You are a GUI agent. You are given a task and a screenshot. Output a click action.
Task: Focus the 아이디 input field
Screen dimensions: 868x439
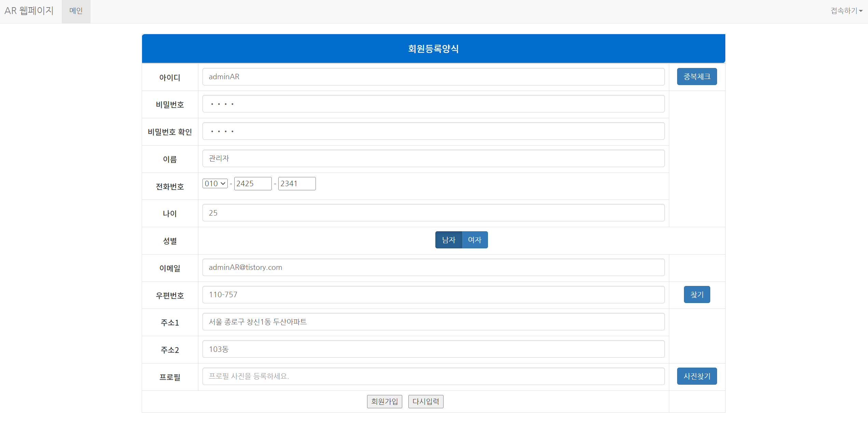click(433, 77)
